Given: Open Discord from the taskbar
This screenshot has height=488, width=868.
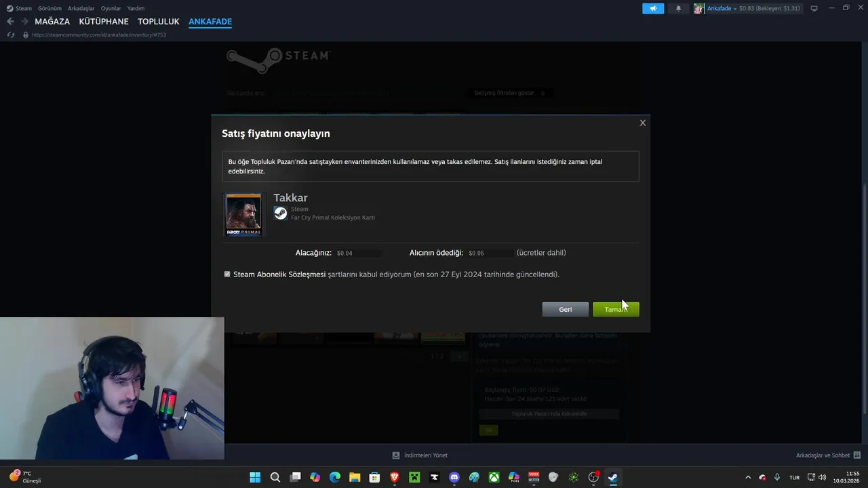Looking at the screenshot, I should click(x=454, y=477).
